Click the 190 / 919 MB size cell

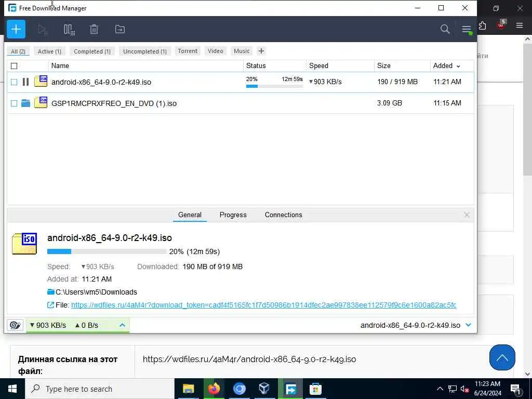397,82
